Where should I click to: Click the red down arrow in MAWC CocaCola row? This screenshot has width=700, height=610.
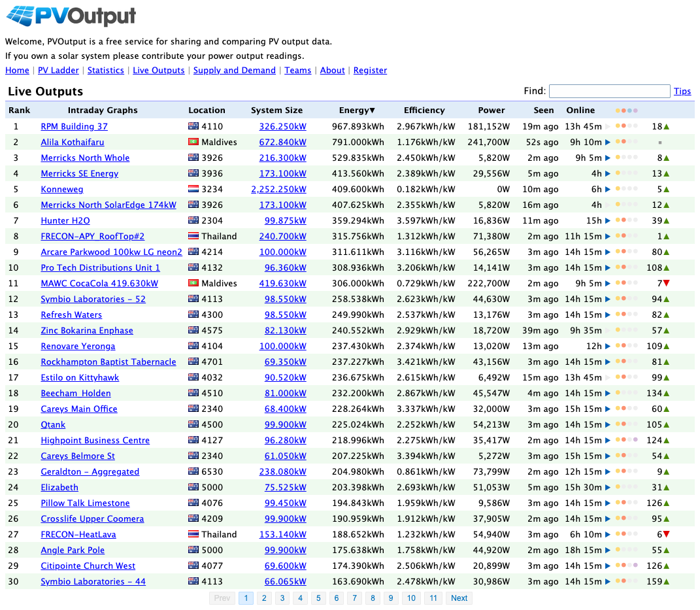point(667,283)
